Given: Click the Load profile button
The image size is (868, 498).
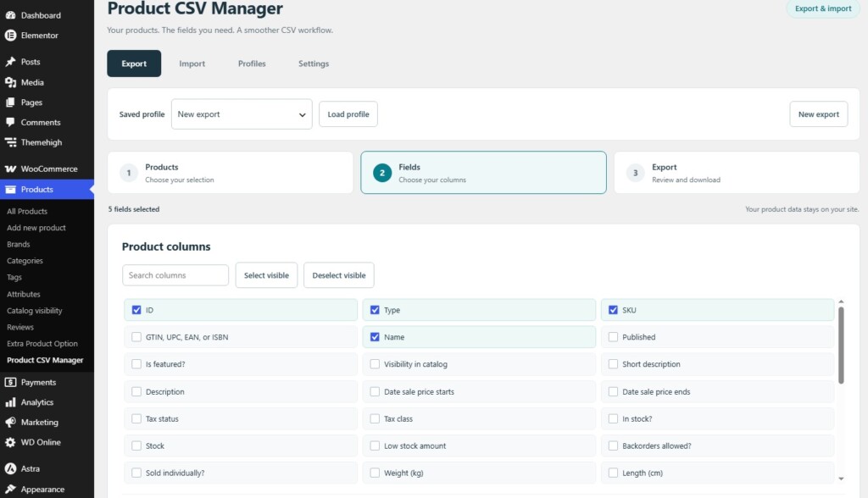Looking at the screenshot, I should point(348,114).
